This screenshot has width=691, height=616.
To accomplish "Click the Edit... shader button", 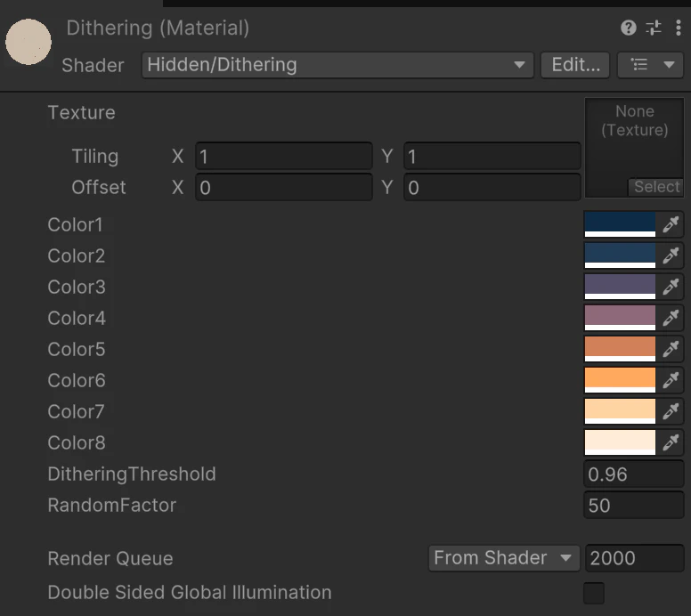I will click(575, 65).
